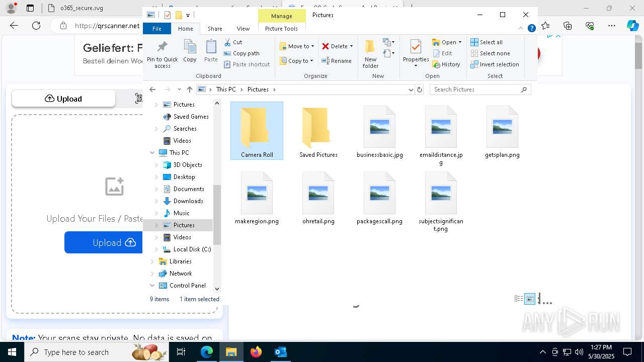Select Downloads in navigation pane
Image resolution: width=644 pixels, height=362 pixels.
(x=188, y=201)
